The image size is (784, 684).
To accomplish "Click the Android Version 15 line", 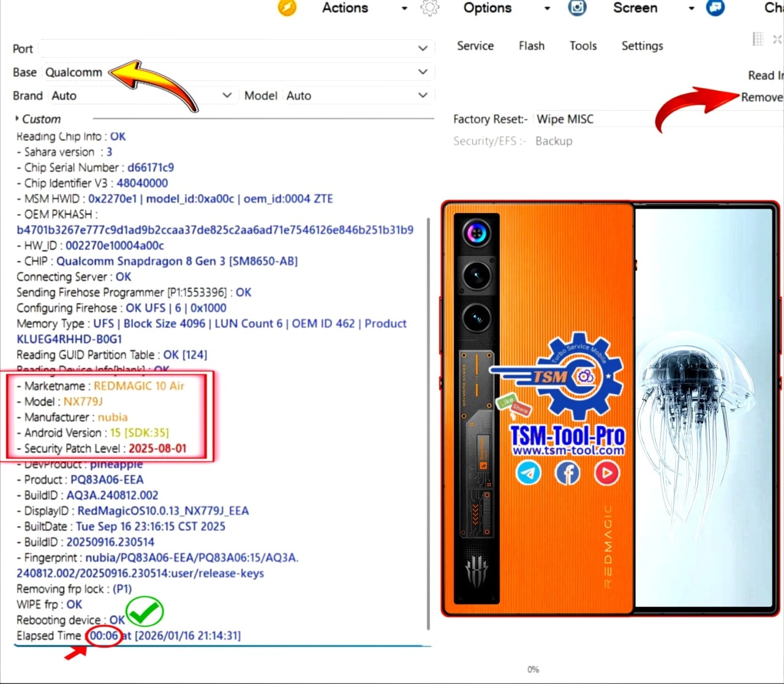I will (x=92, y=433).
